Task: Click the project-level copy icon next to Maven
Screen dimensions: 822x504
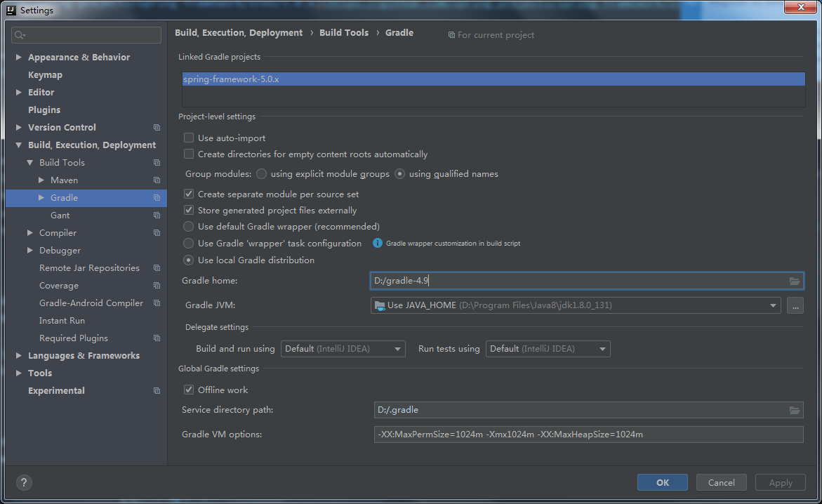Action: coord(157,180)
